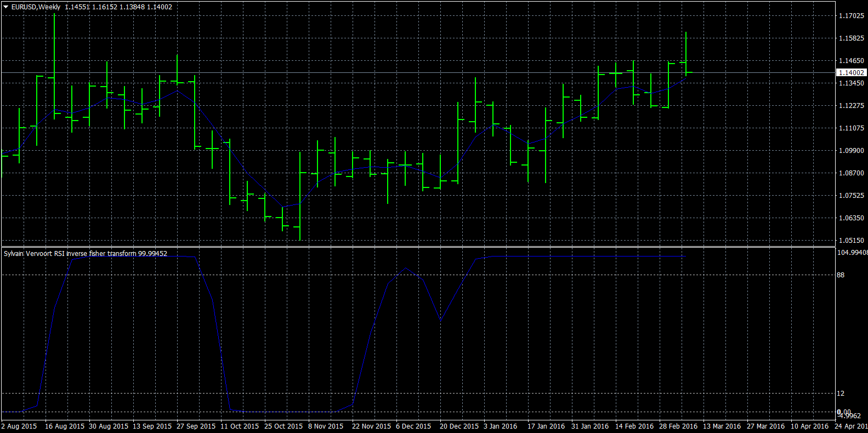
Task: Click the 2 Aug 2015 date label
Action: pos(19,426)
